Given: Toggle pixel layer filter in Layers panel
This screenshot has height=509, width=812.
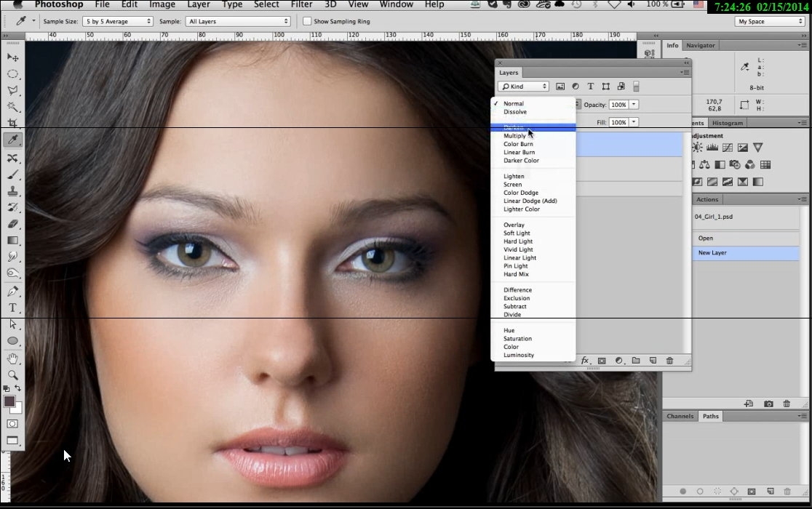Looking at the screenshot, I should (x=560, y=87).
